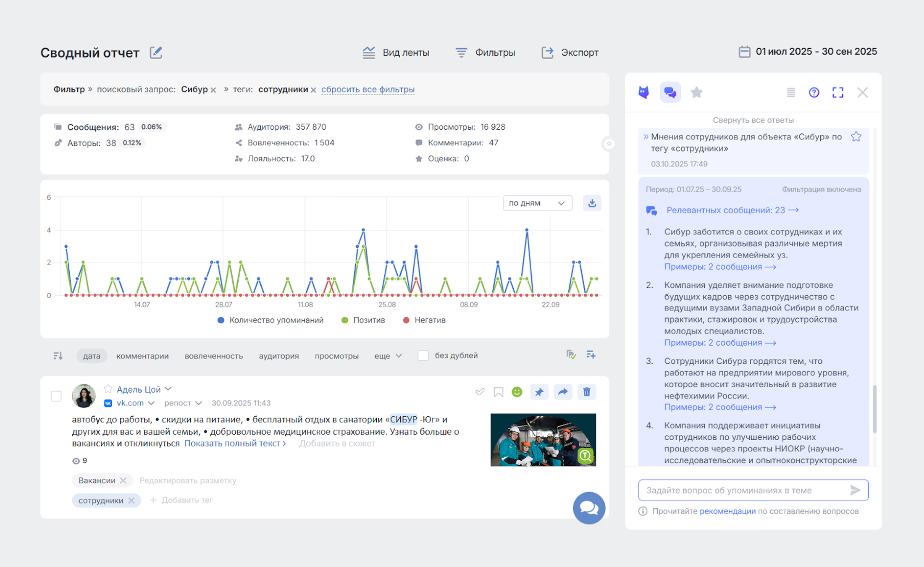Select the Адель Цой post checkbox
This screenshot has width=924, height=567.
56,396
